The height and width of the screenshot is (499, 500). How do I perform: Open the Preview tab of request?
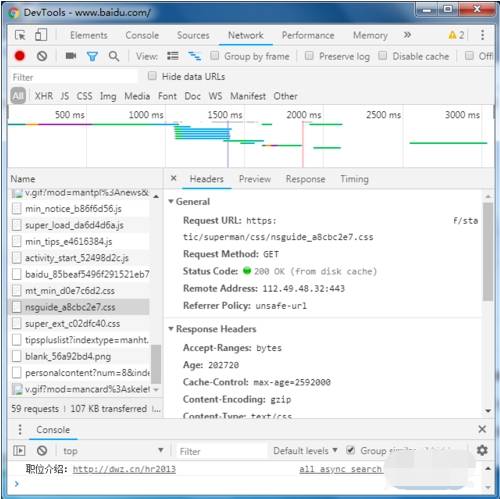point(255,179)
